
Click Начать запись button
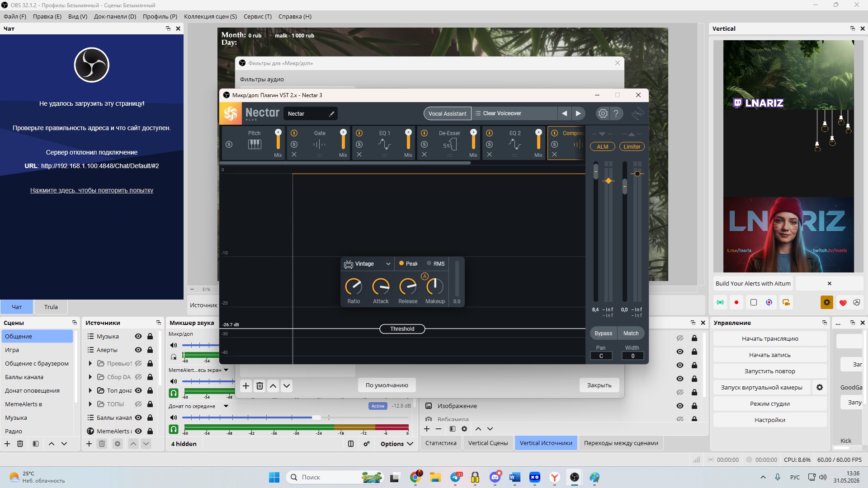pyautogui.click(x=770, y=355)
